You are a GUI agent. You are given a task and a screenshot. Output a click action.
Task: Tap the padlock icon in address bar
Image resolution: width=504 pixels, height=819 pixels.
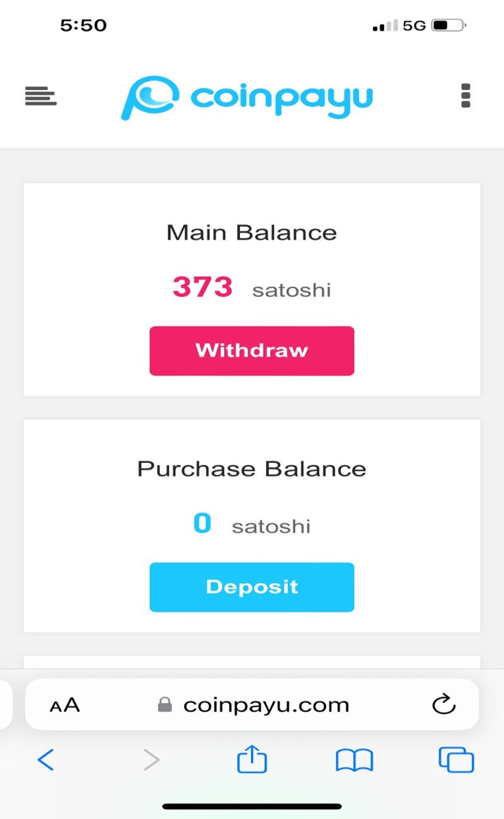tap(164, 704)
